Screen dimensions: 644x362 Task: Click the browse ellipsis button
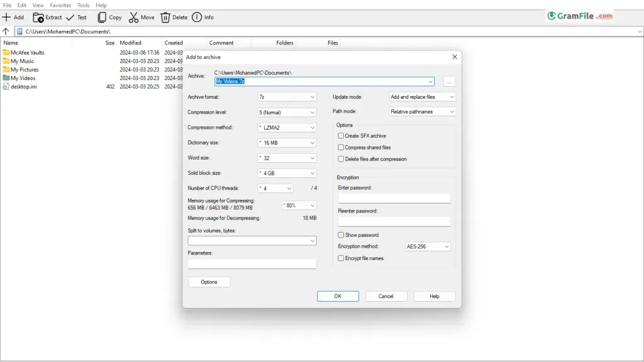(449, 82)
